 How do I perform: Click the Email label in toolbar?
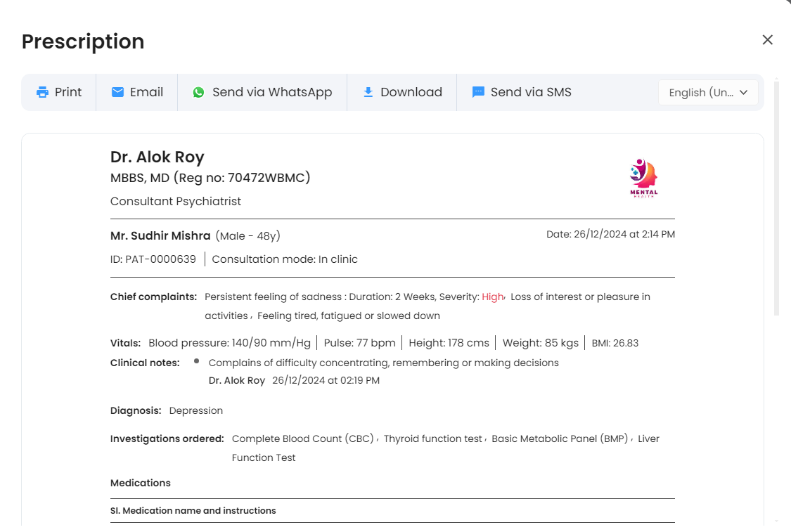coord(146,92)
